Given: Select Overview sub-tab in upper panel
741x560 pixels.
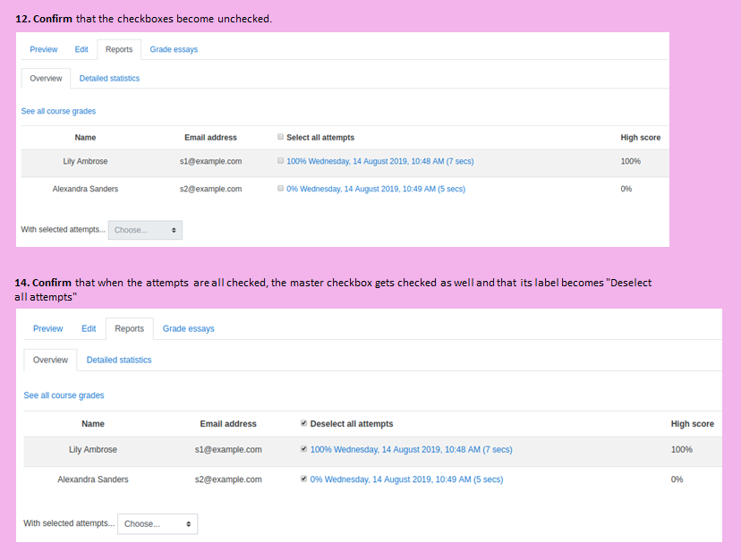Looking at the screenshot, I should pos(46,78).
